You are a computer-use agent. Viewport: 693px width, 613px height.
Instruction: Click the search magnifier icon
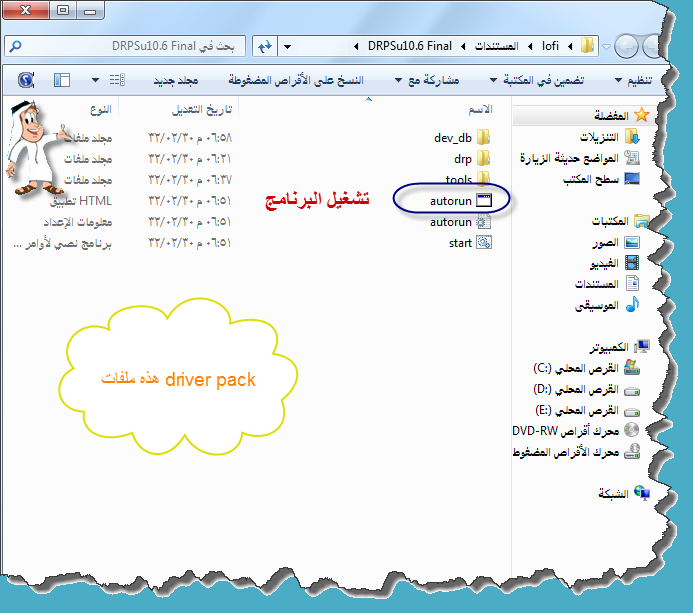coord(15,46)
